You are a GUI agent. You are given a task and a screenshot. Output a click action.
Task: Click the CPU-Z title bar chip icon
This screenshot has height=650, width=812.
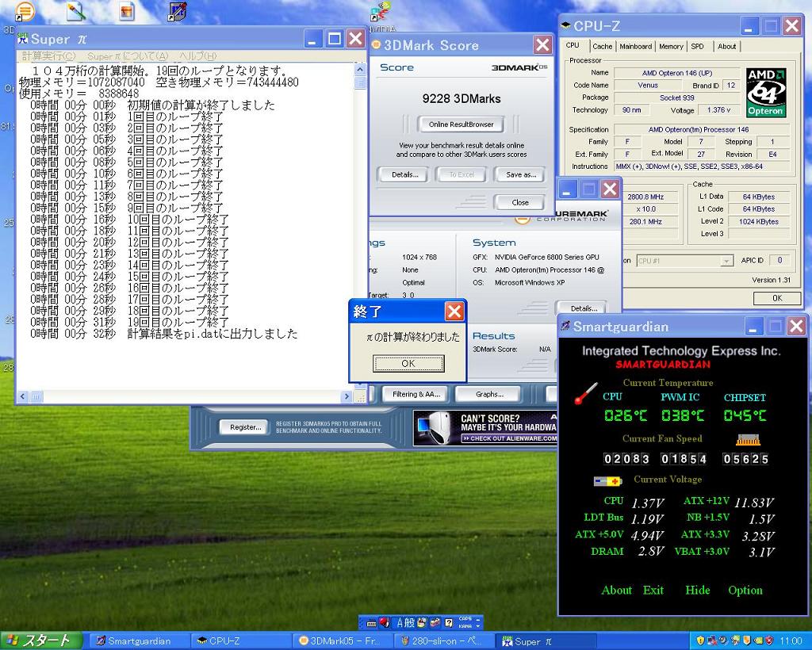point(566,25)
